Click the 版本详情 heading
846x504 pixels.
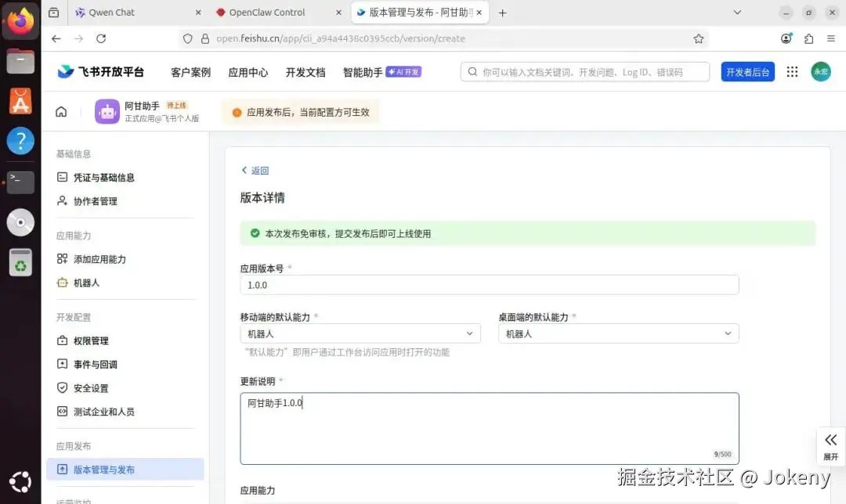point(262,198)
